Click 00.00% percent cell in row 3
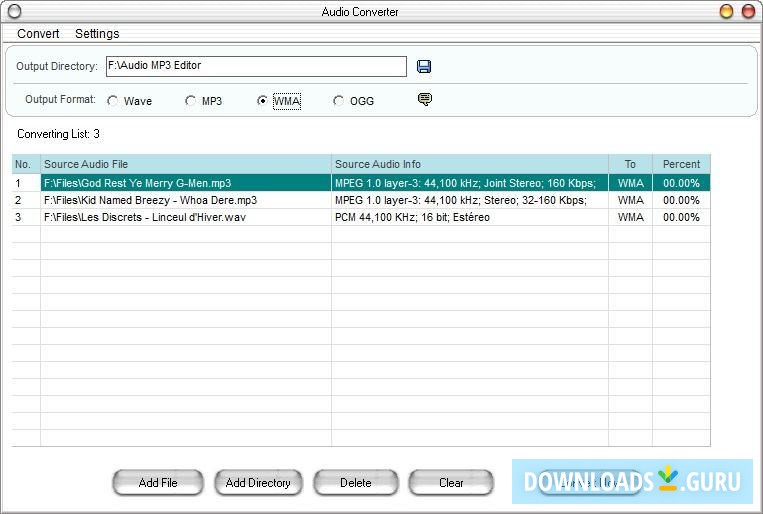Image resolution: width=763 pixels, height=514 pixels. pyautogui.click(x=681, y=217)
